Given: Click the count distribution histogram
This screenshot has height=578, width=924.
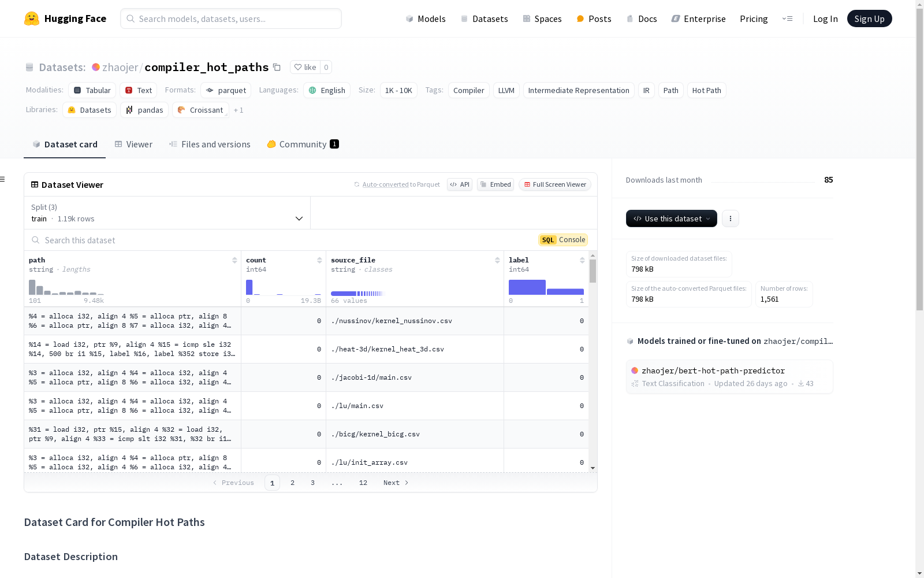Looking at the screenshot, I should 284,287.
